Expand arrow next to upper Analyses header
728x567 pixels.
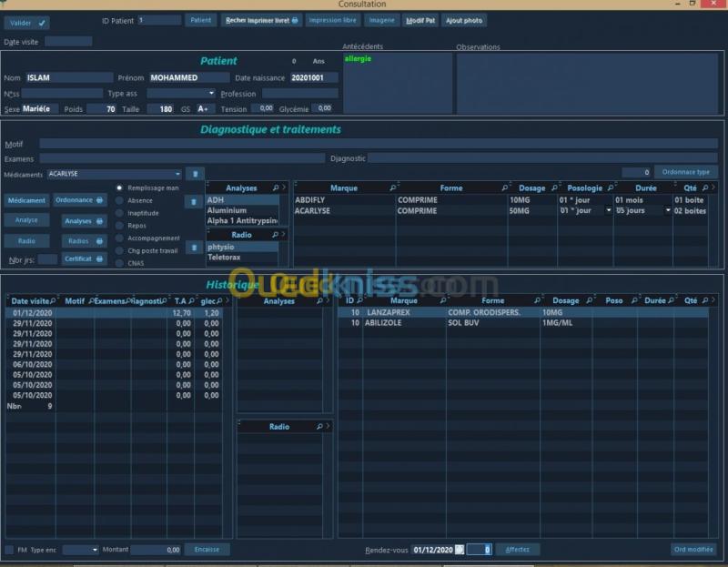click(x=284, y=187)
